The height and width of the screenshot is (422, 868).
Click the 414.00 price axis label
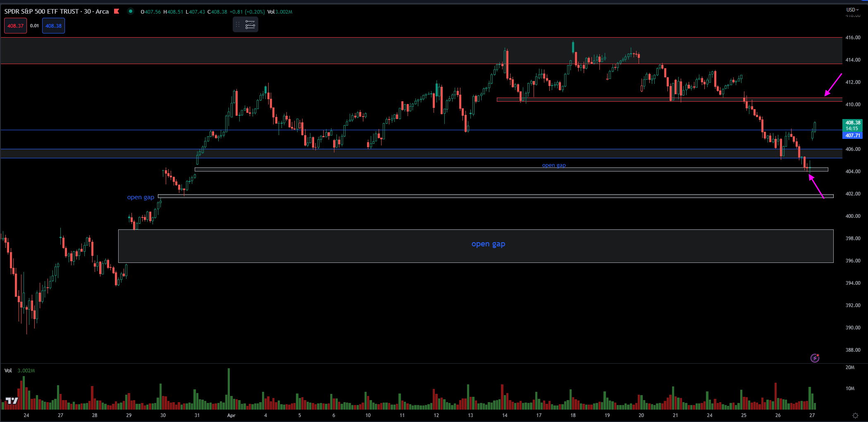click(x=853, y=60)
